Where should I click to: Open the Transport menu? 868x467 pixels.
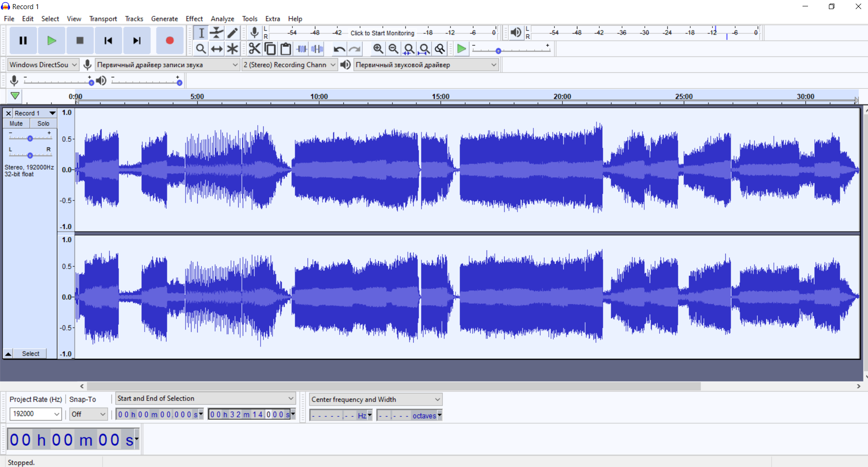103,19
